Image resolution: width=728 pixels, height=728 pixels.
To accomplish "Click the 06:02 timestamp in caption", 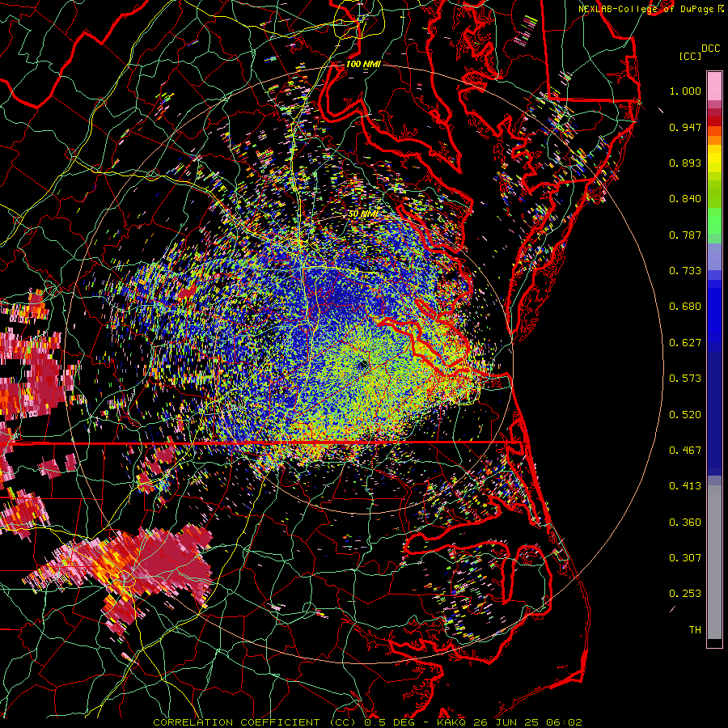I will pos(564,722).
